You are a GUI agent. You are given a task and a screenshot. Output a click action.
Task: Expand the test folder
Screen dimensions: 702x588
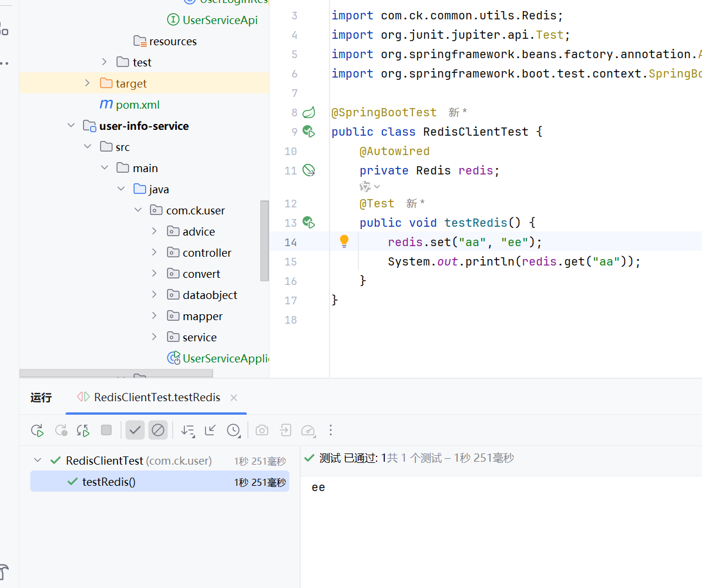[x=105, y=62]
